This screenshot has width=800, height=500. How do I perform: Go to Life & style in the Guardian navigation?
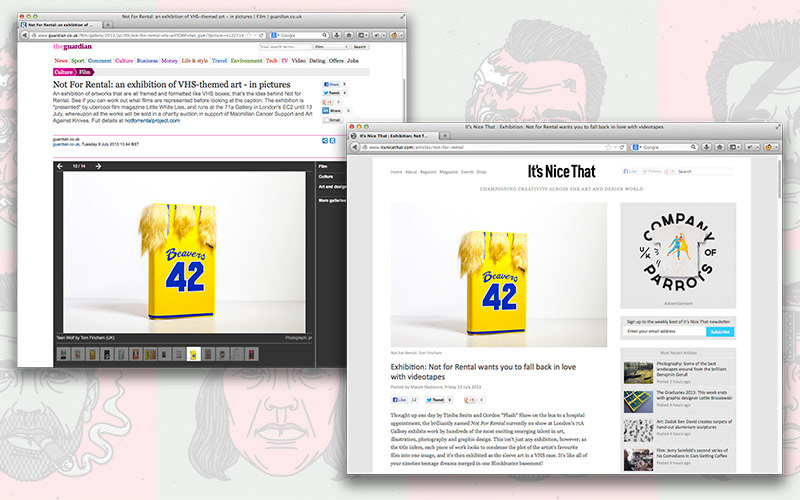tap(194, 60)
